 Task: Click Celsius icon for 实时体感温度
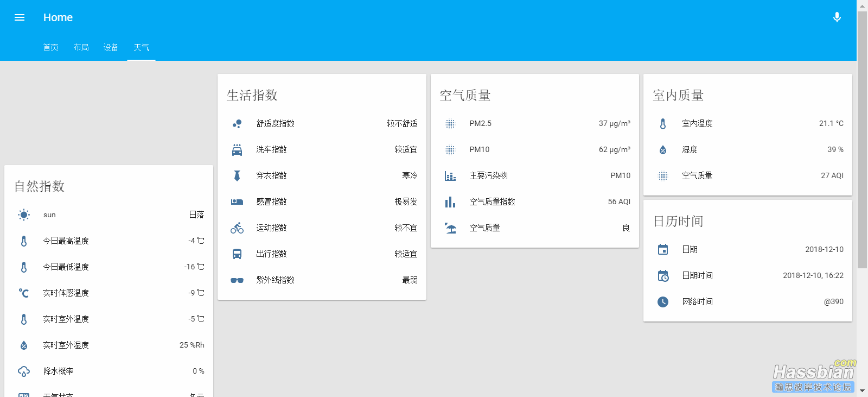click(x=24, y=293)
